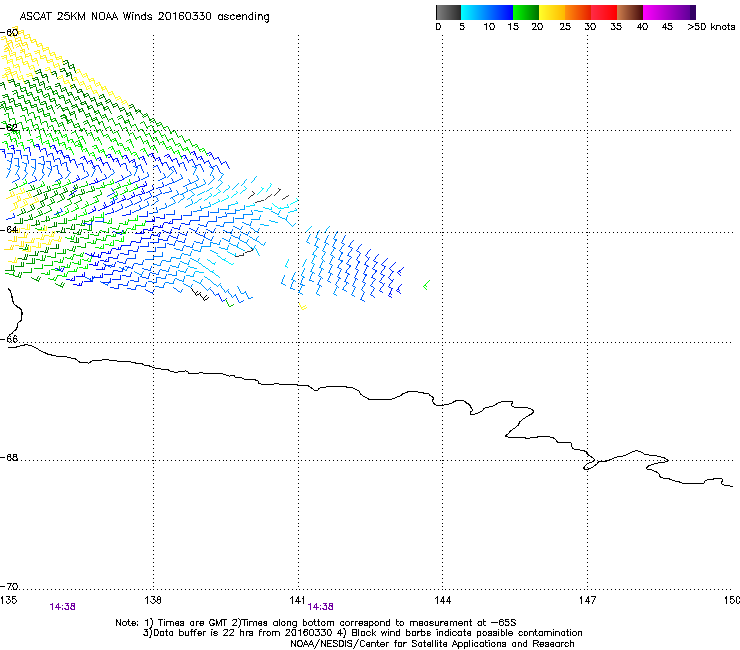
Task: Click the NOAA/NESDIS credit line
Action: click(432, 644)
